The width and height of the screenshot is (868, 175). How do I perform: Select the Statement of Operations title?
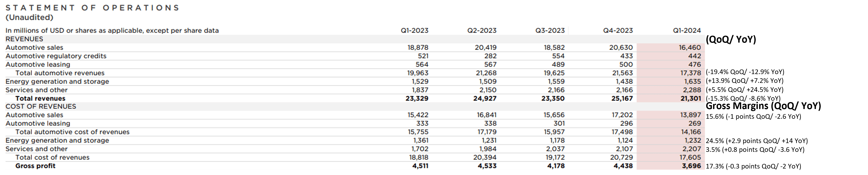(x=93, y=8)
